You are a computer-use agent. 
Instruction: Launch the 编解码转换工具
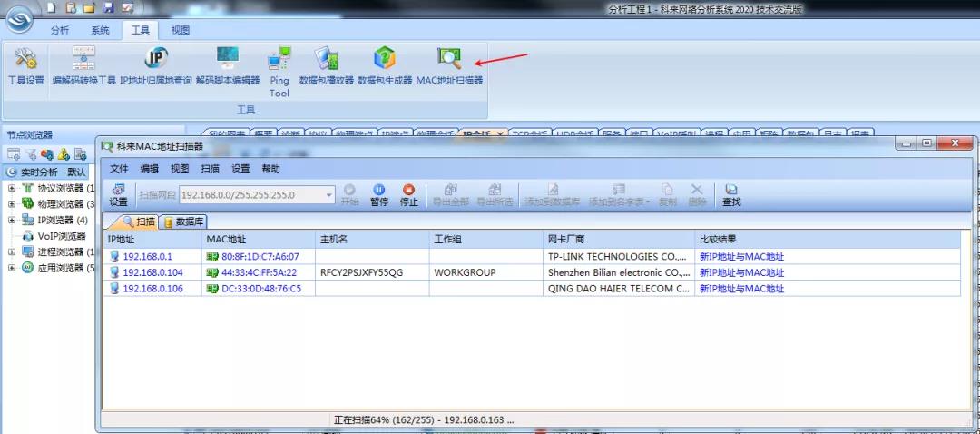click(83, 66)
